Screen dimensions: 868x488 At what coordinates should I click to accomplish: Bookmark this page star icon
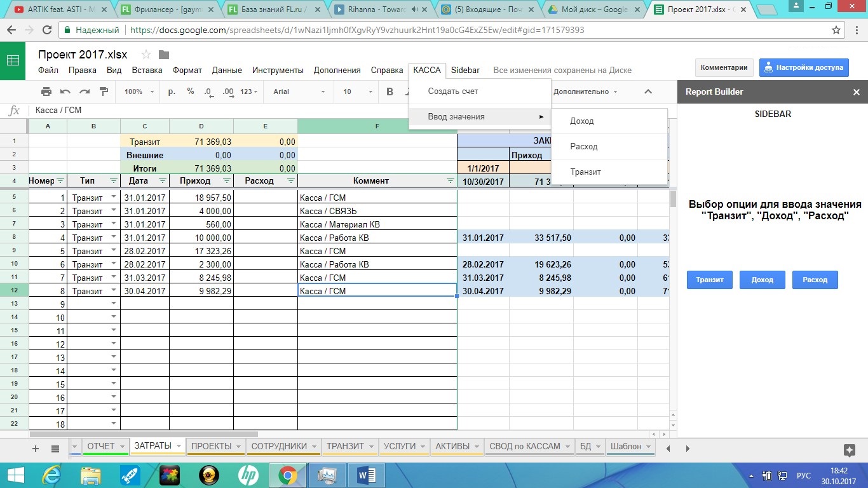(837, 30)
